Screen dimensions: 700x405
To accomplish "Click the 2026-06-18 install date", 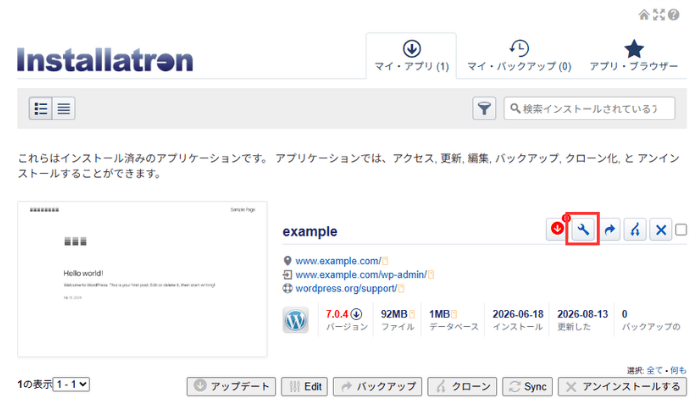I will (x=518, y=314).
